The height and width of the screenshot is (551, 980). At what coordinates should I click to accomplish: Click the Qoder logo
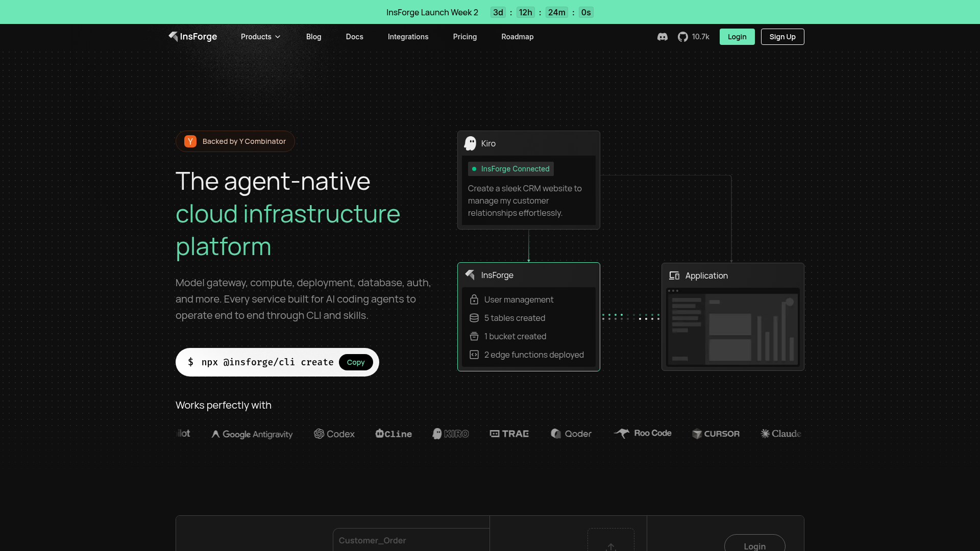571,434
